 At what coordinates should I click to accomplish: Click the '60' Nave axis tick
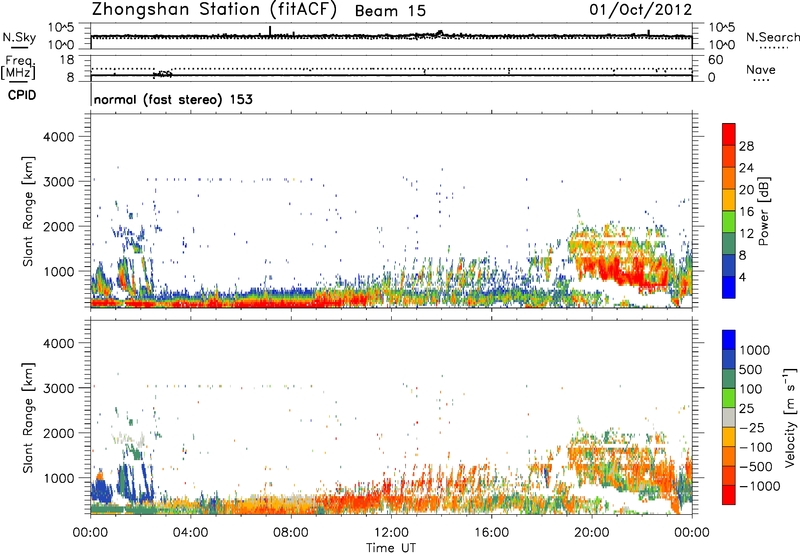tap(715, 60)
